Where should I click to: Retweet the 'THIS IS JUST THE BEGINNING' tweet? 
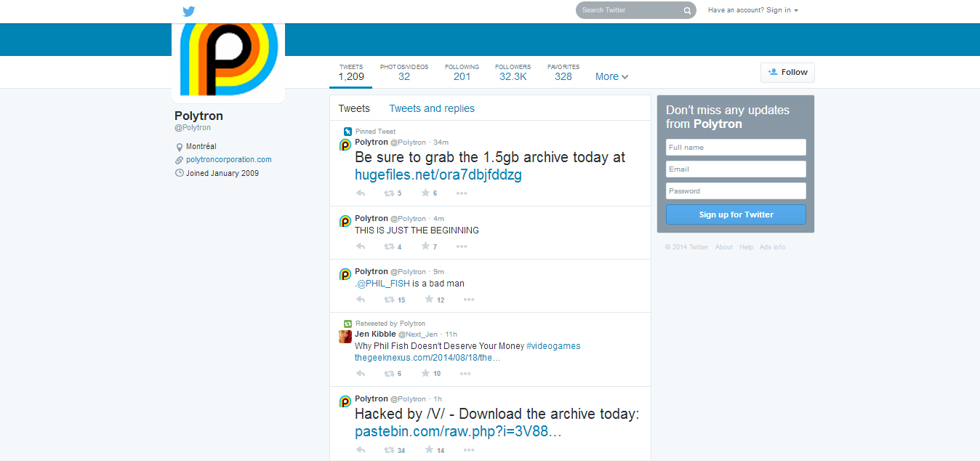point(389,246)
